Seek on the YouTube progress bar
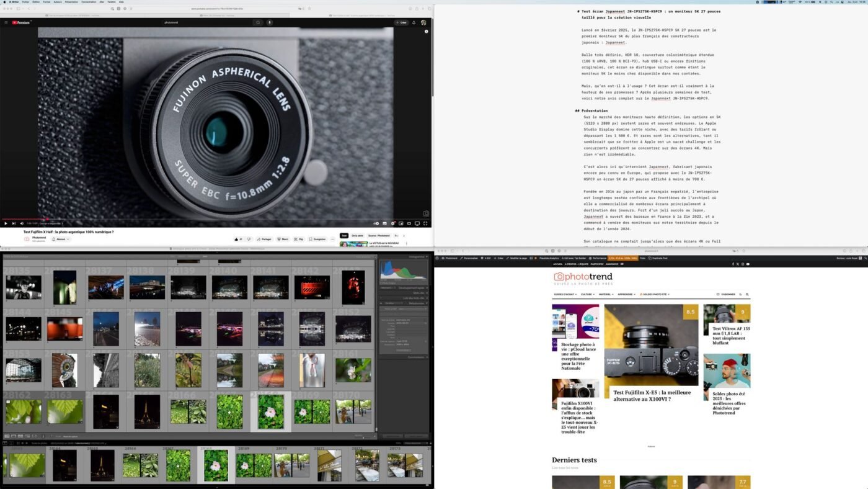Screen dimensions: 868x489 pyautogui.click(x=215, y=218)
